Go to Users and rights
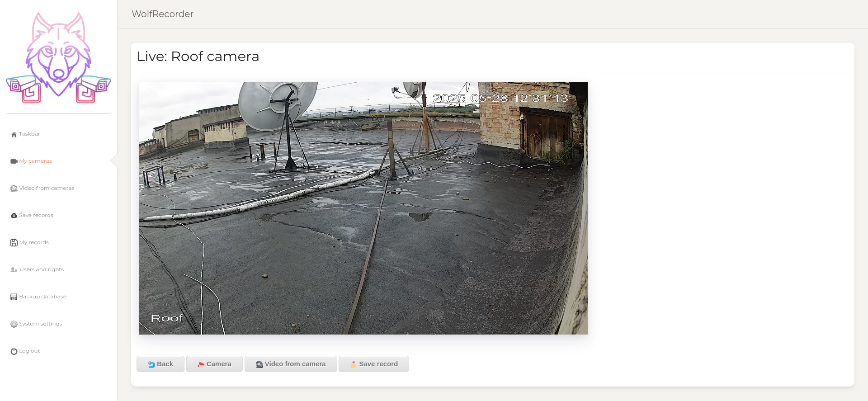 tap(42, 270)
